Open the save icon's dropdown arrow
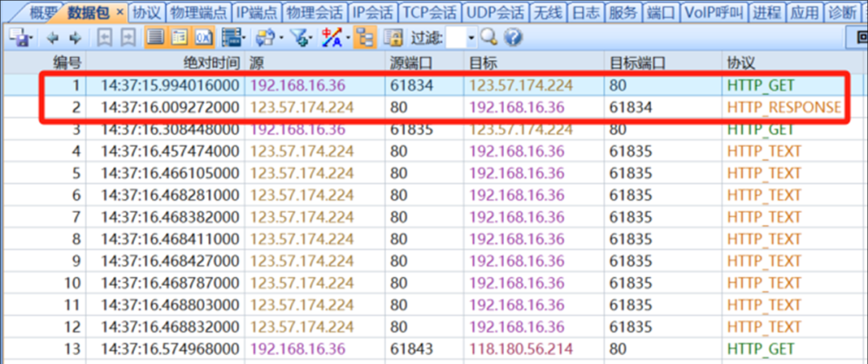 [31, 38]
